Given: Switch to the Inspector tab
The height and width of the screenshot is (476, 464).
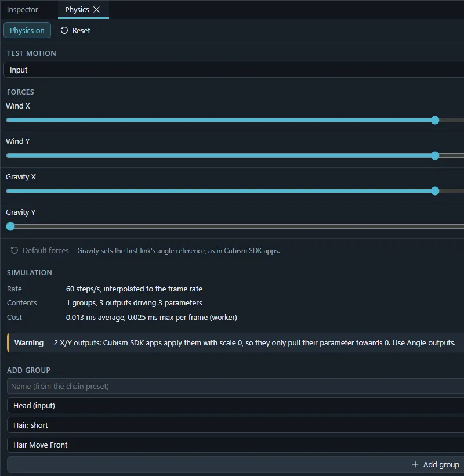Looking at the screenshot, I should (x=23, y=10).
